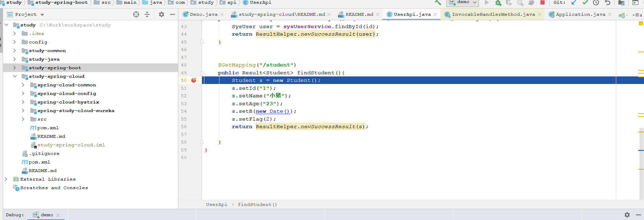Click new Date() link on line 54

[273, 111]
